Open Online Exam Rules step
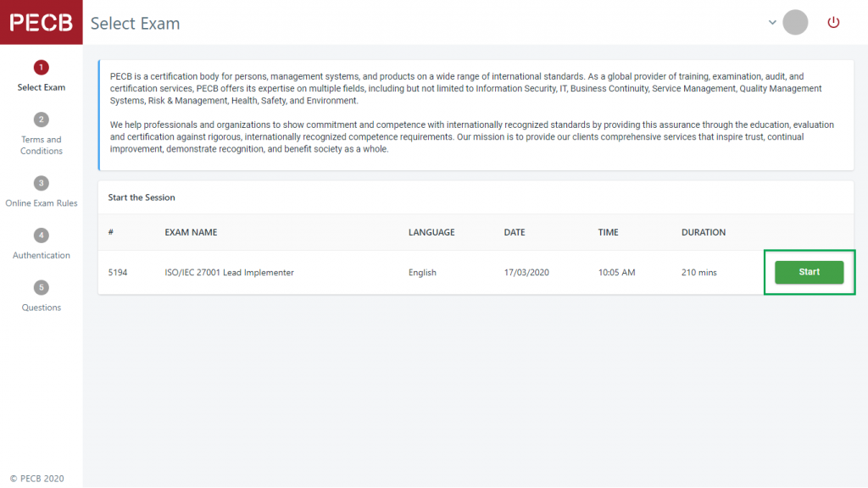This screenshot has height=488, width=868. pos(41,203)
